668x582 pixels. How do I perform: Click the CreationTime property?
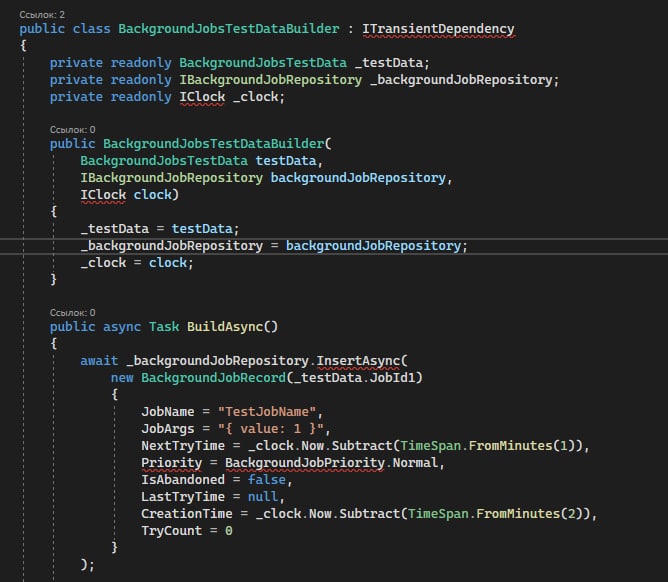[x=187, y=514]
